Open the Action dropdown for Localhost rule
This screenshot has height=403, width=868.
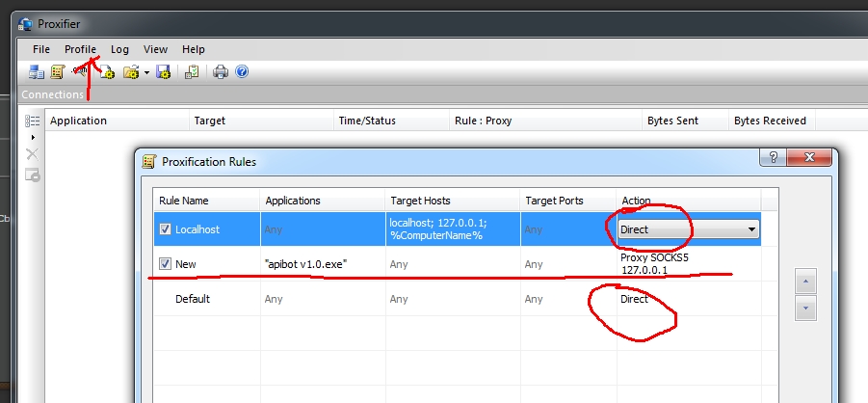[x=750, y=229]
